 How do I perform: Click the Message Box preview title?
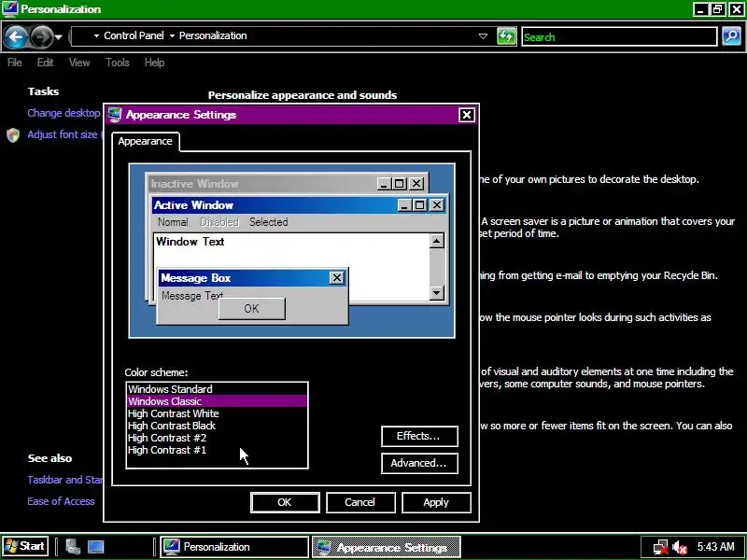coord(196,278)
